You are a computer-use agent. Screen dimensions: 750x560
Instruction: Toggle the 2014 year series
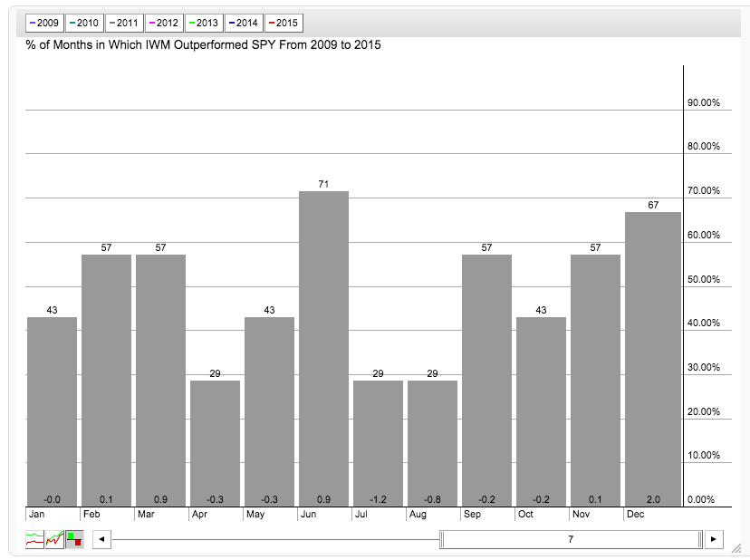(244, 23)
